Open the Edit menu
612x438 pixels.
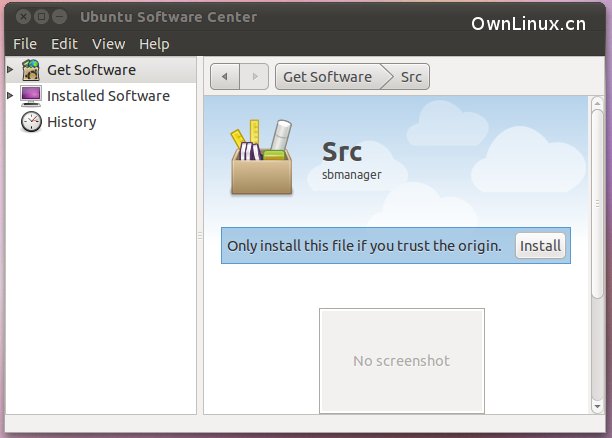coord(64,44)
